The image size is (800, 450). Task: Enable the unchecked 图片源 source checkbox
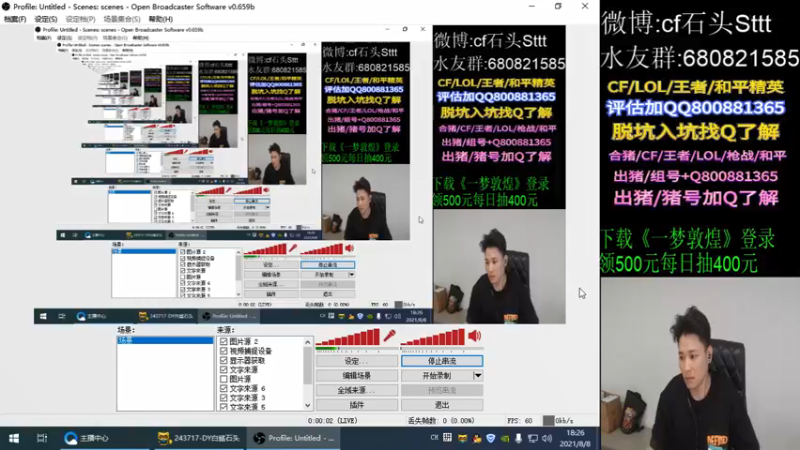click(x=223, y=379)
